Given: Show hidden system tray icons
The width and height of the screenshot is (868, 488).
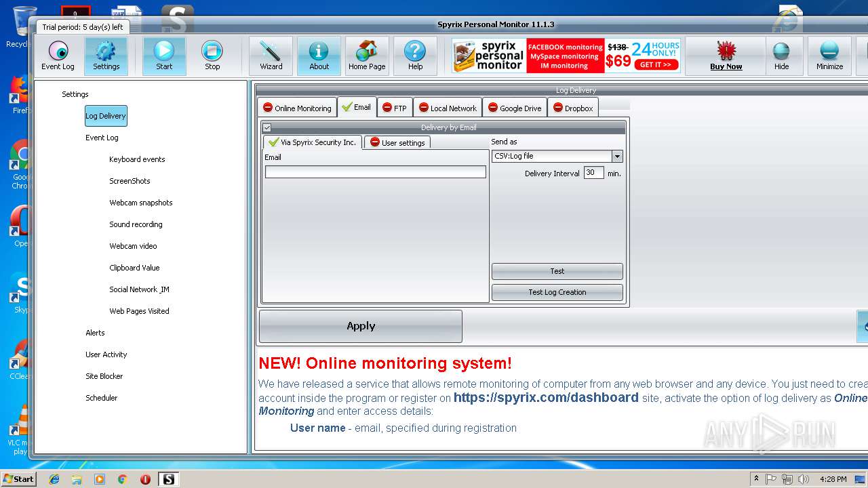Looking at the screenshot, I should coord(756,479).
